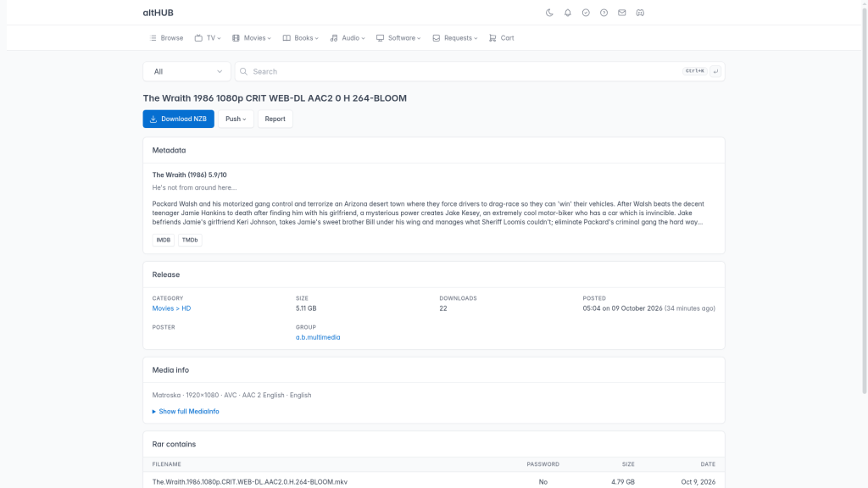Open messages via the envelope icon
868x488 pixels.
click(622, 13)
